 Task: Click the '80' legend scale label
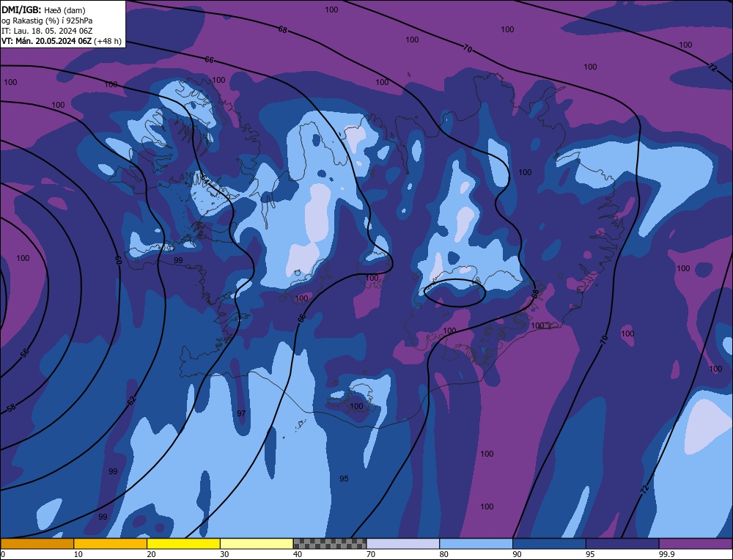(x=444, y=554)
